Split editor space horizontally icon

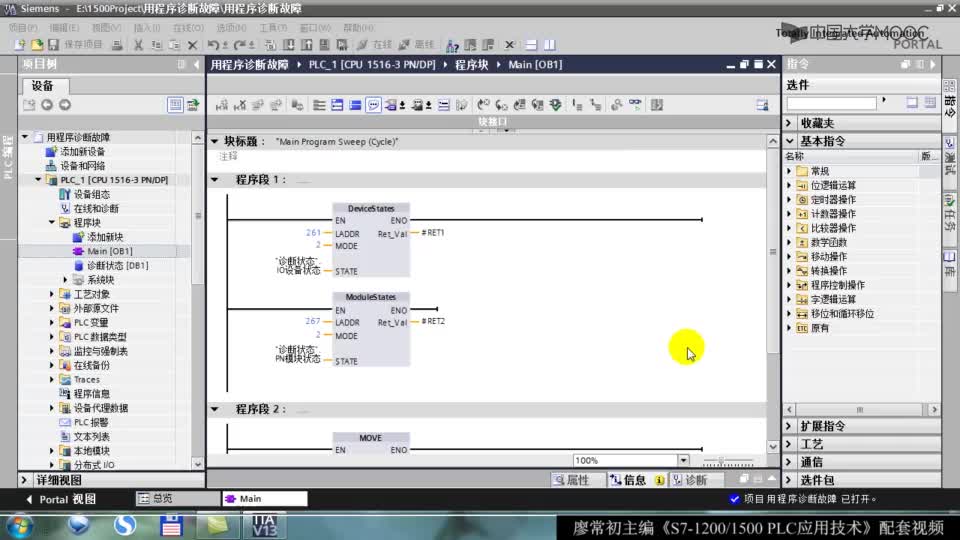pyautogui.click(x=531, y=45)
